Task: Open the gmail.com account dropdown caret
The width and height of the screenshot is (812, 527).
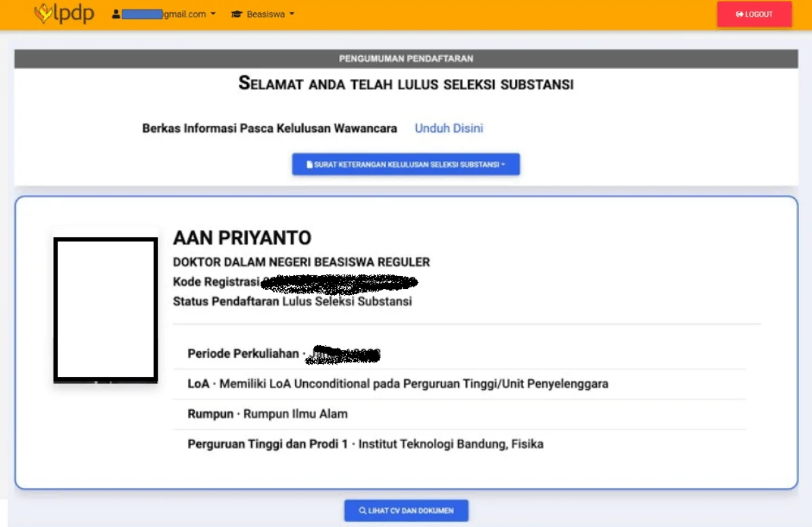Action: tap(213, 14)
